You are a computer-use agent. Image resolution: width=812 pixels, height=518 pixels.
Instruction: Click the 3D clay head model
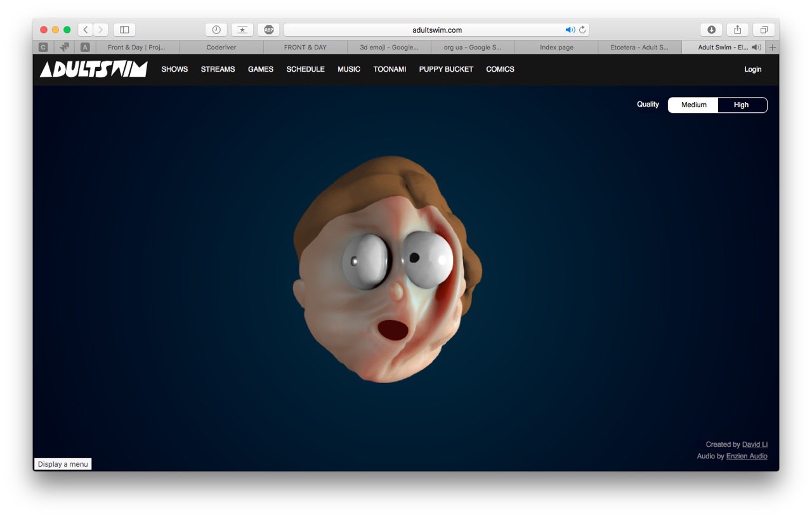(387, 269)
